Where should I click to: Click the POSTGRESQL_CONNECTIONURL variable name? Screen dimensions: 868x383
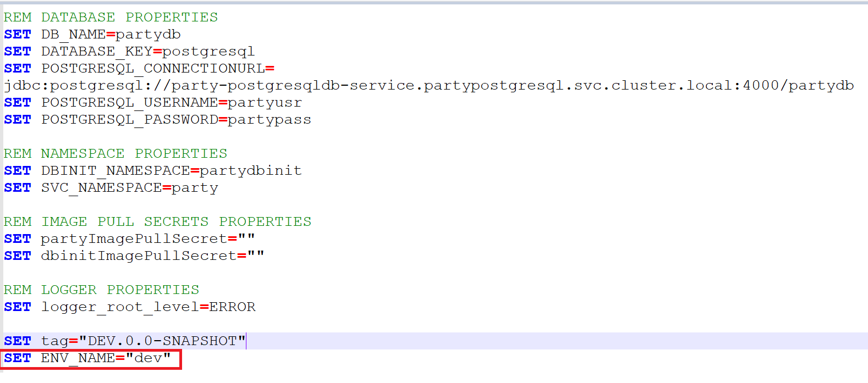point(152,69)
